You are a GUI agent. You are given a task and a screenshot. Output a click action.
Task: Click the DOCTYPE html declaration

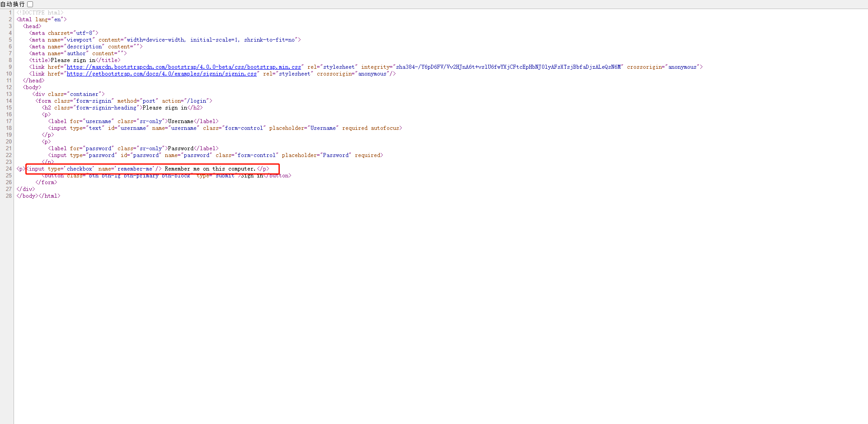tap(40, 12)
